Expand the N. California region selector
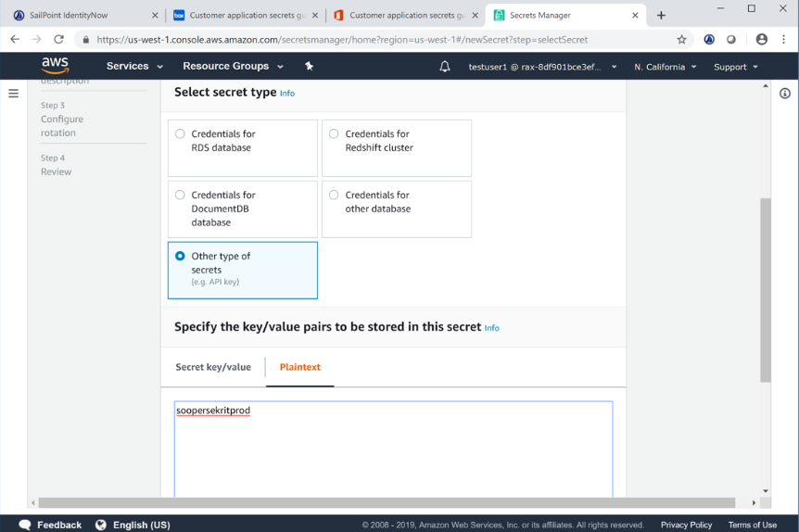This screenshot has height=532, width=799. [x=665, y=67]
